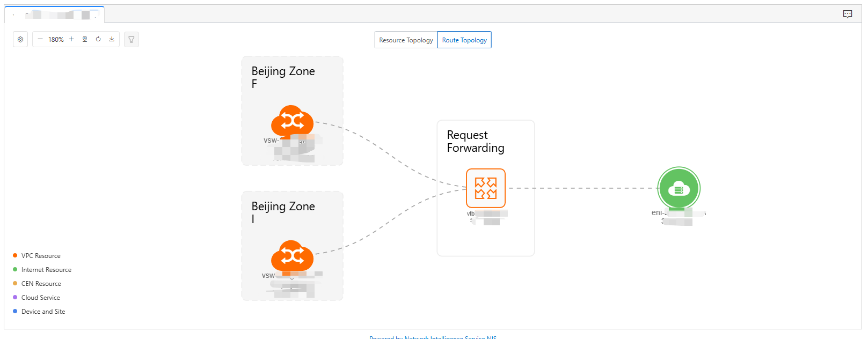The image size is (868, 339).
Task: Click the locate/center map pin icon
Action: (x=85, y=39)
